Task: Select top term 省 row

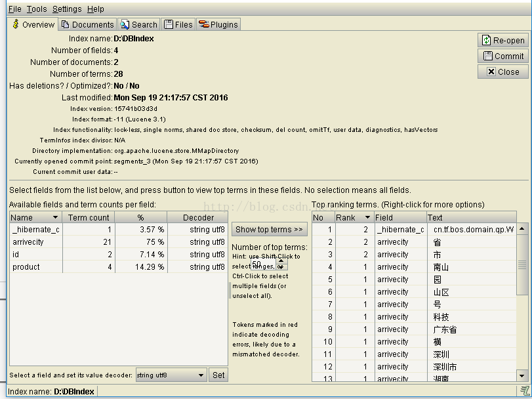Action: pos(415,242)
